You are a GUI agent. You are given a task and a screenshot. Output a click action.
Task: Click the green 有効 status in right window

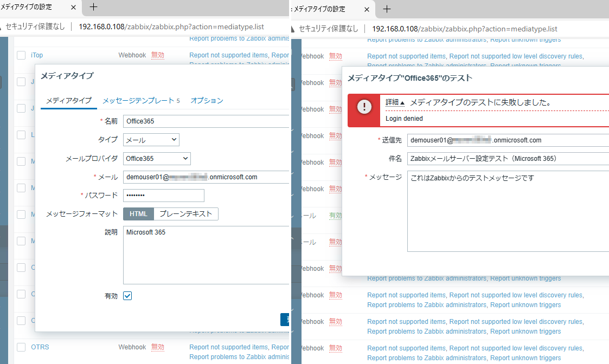click(336, 216)
